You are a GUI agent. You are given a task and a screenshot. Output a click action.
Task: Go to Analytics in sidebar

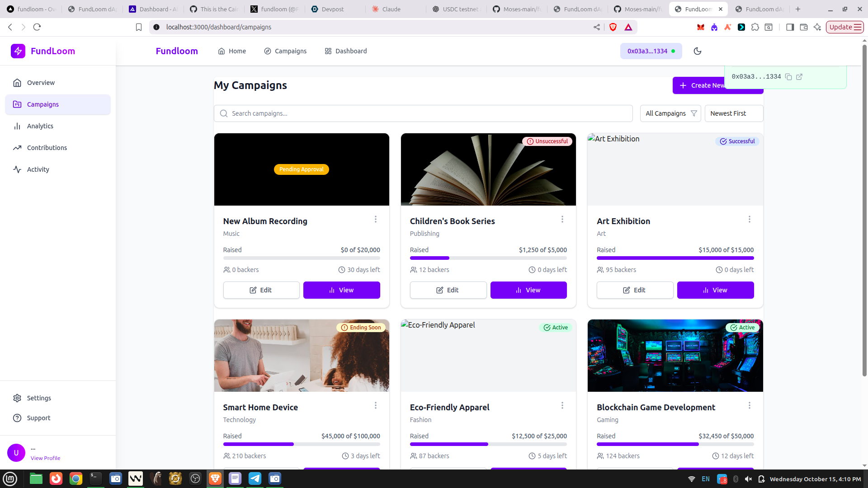click(40, 126)
